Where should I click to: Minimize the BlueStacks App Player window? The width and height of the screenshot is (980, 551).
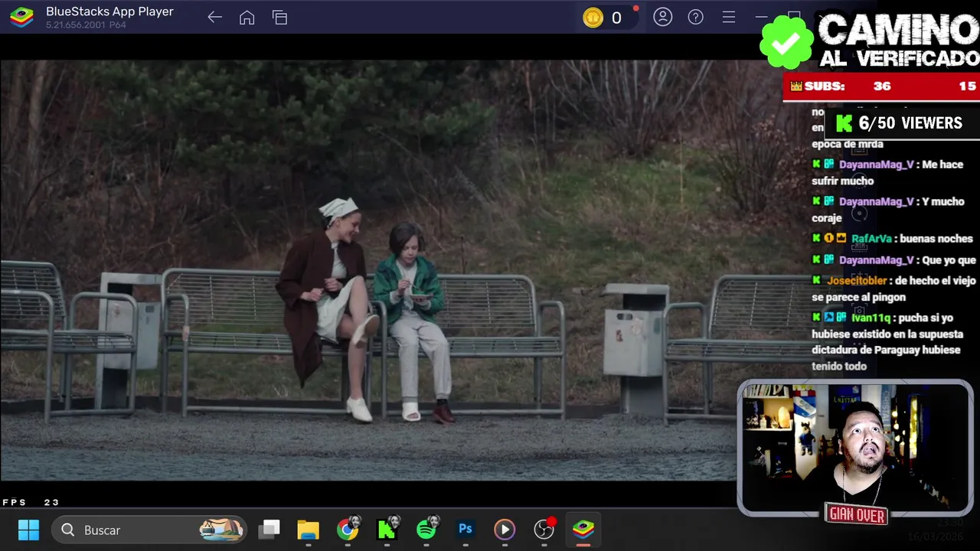click(761, 17)
